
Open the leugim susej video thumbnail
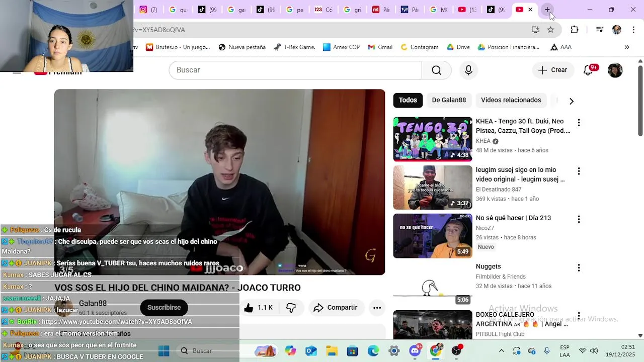pos(433,188)
